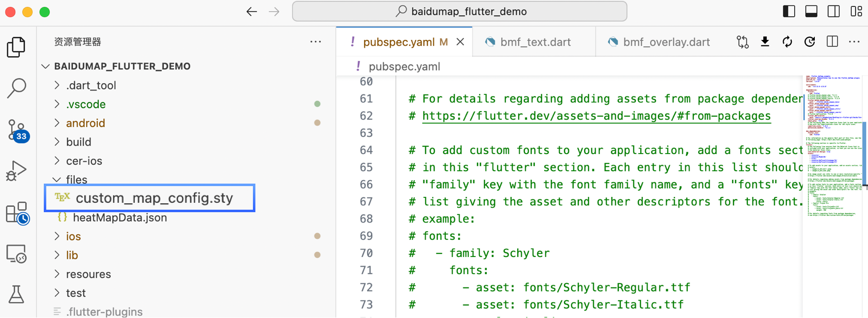The width and height of the screenshot is (868, 318).
Task: Collapse the files folder
Action: [x=76, y=180]
